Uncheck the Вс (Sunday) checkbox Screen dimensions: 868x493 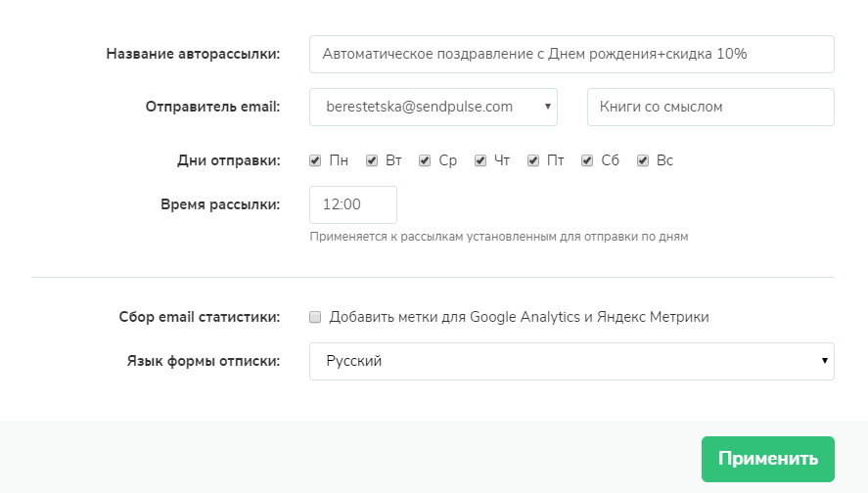click(643, 160)
